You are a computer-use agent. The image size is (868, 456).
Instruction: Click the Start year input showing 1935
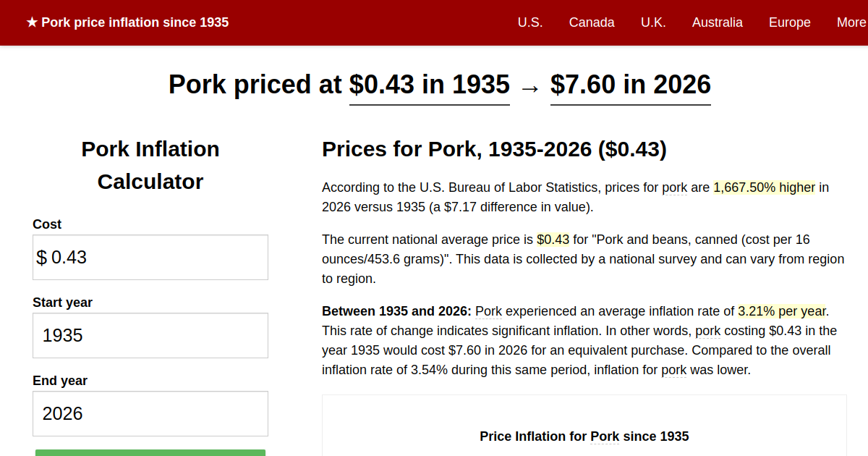tap(150, 335)
